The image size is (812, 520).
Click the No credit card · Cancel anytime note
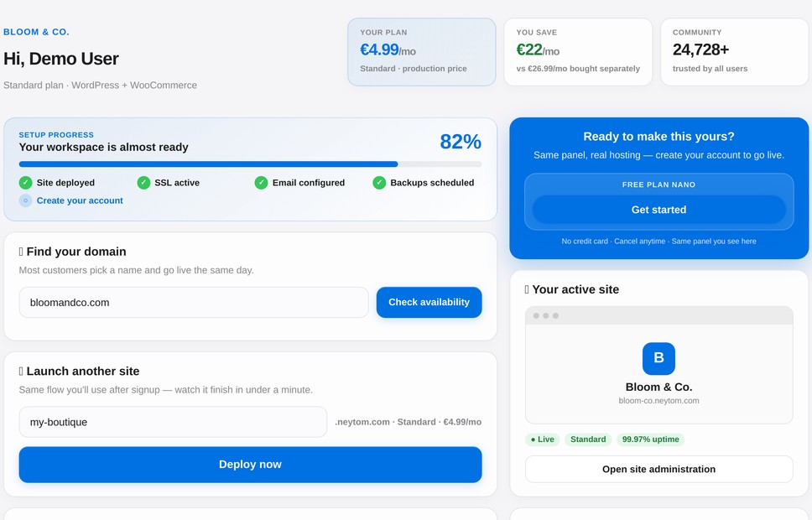pos(658,242)
